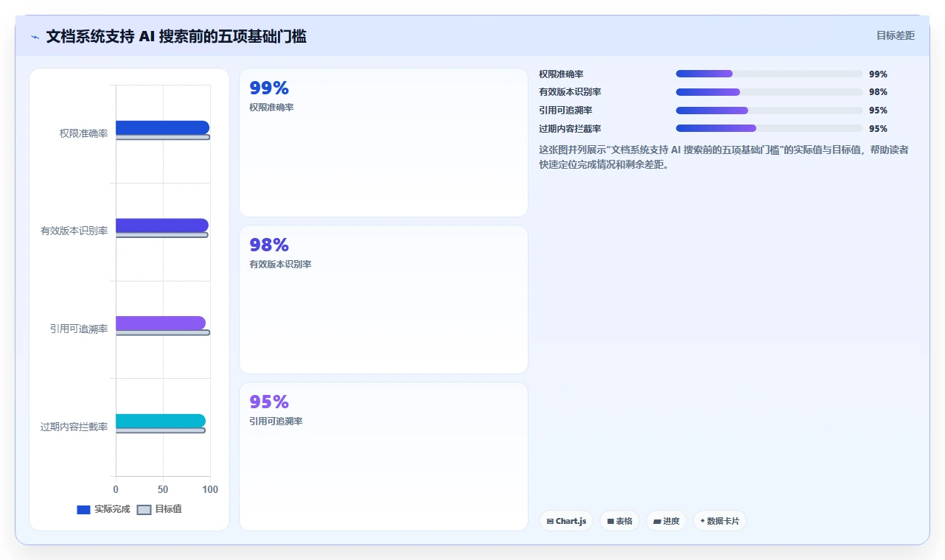
Task: Click the chart axis label 引用可追溯率
Action: (x=79, y=329)
